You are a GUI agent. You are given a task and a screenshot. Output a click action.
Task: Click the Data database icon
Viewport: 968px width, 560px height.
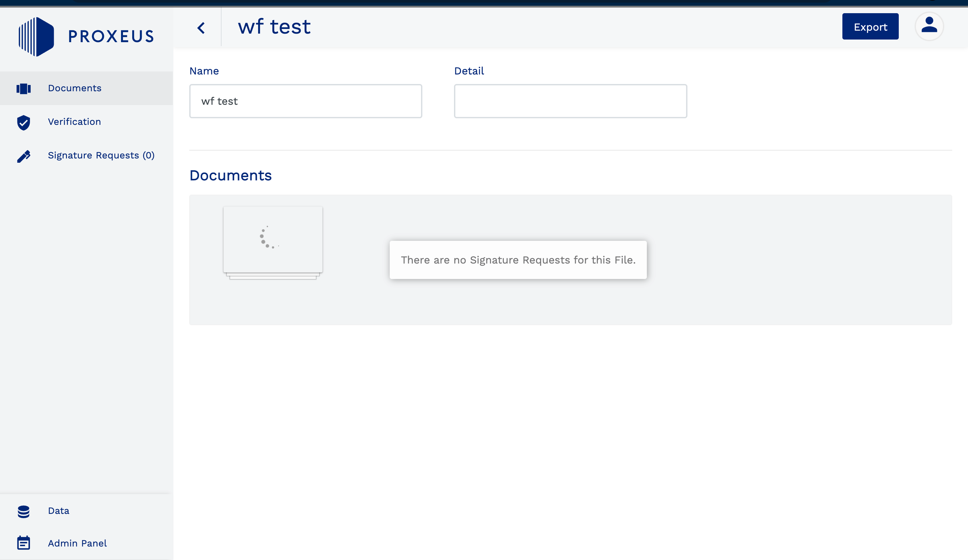pyautogui.click(x=23, y=512)
